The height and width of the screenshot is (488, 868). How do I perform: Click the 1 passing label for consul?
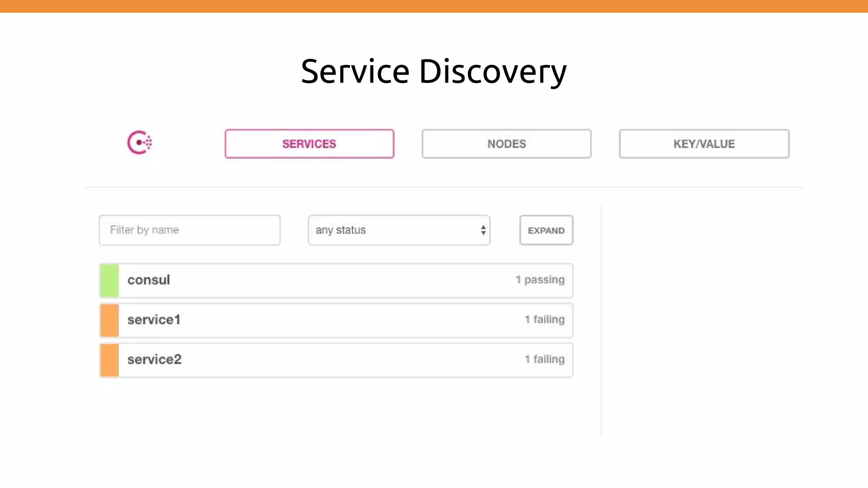[x=540, y=280]
